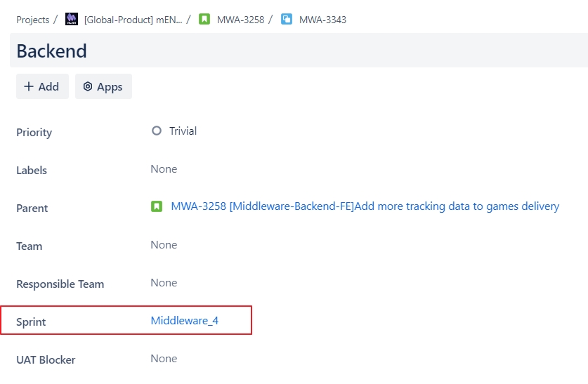The image size is (588, 384).
Task: Click the Labels field label
Action: coord(32,171)
